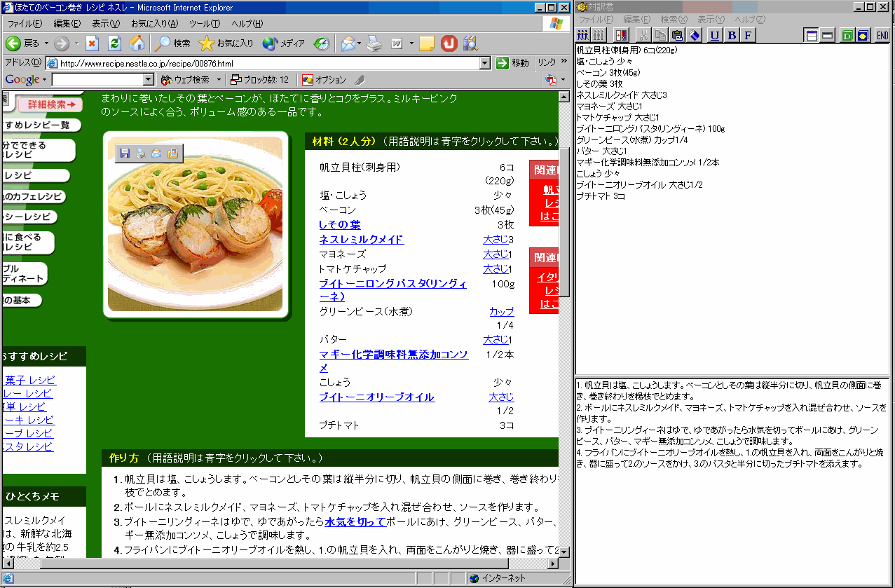Click the blue people group icon in 対訳君

tap(584, 35)
